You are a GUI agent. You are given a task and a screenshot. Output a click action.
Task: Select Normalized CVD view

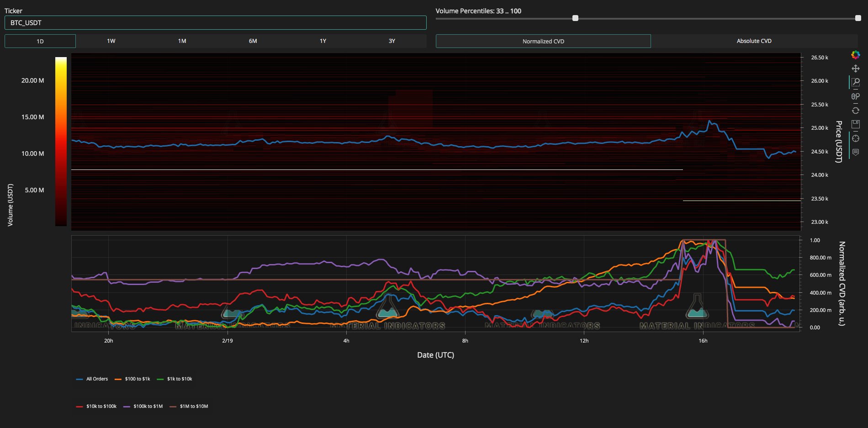point(543,41)
